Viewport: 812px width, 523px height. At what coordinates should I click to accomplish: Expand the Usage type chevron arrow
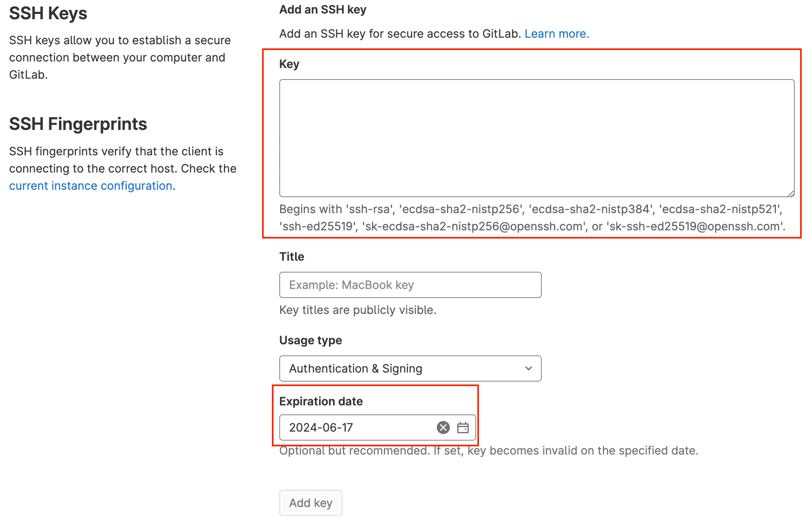click(529, 368)
